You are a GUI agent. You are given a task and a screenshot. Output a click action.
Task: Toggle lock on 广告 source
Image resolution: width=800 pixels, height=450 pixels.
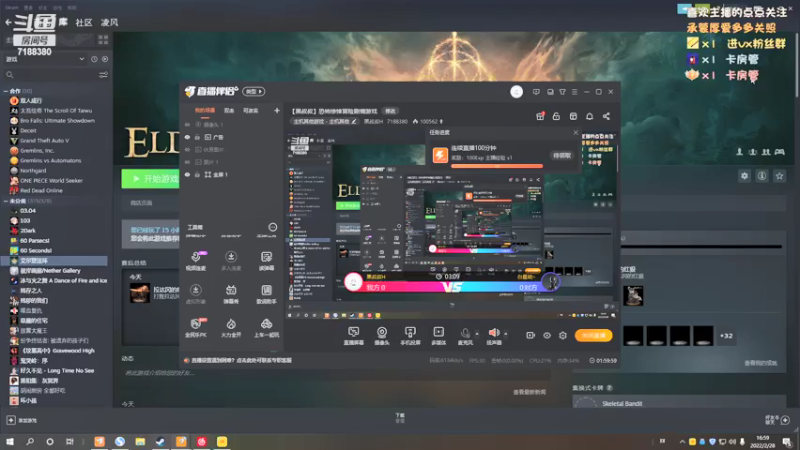197,137
